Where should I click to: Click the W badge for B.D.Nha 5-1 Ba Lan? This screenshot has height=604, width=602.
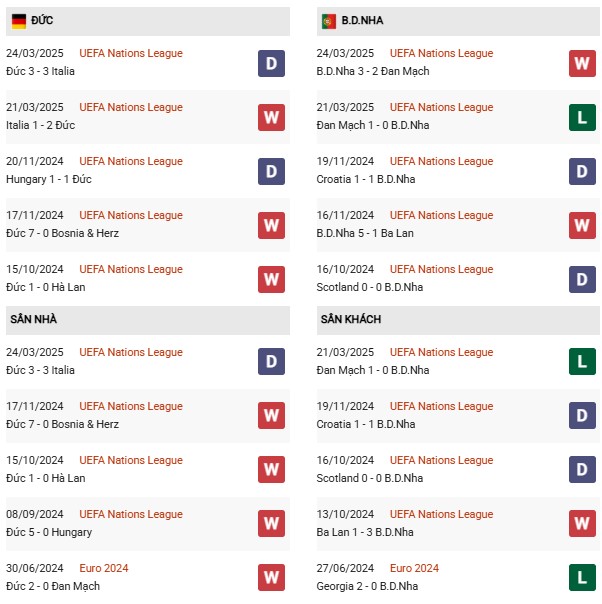[x=582, y=225]
